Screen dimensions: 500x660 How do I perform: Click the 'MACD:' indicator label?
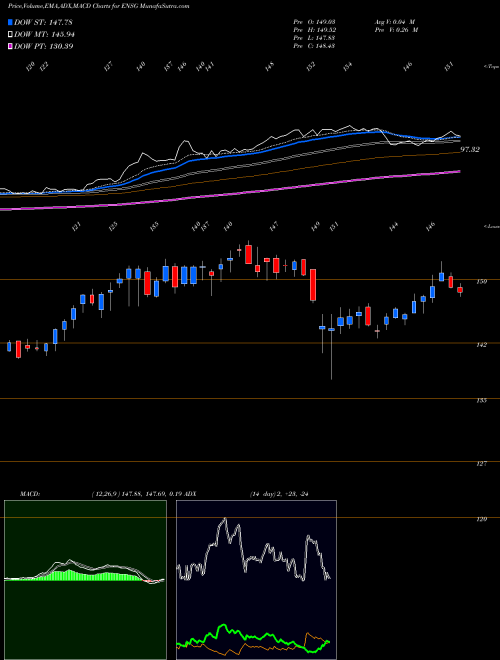pos(30,494)
